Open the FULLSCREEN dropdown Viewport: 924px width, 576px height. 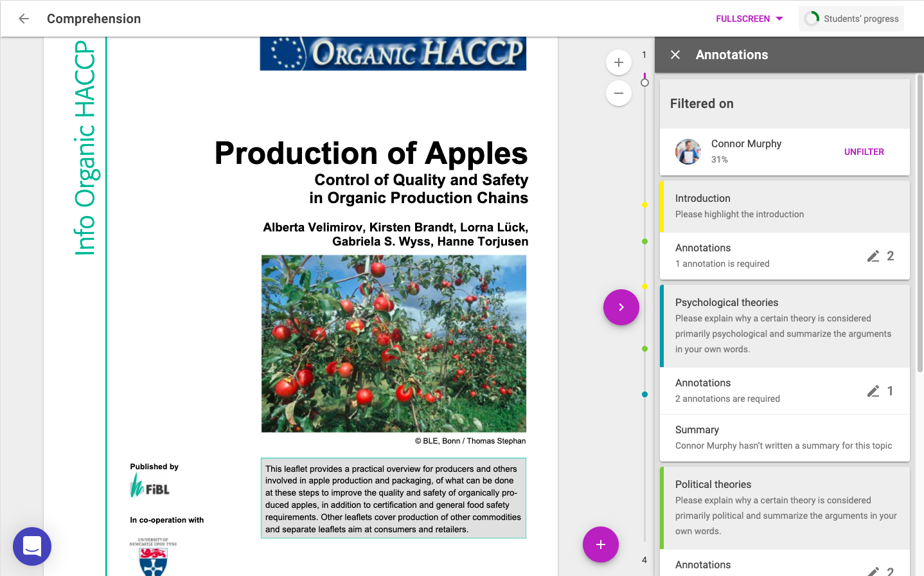tap(749, 19)
